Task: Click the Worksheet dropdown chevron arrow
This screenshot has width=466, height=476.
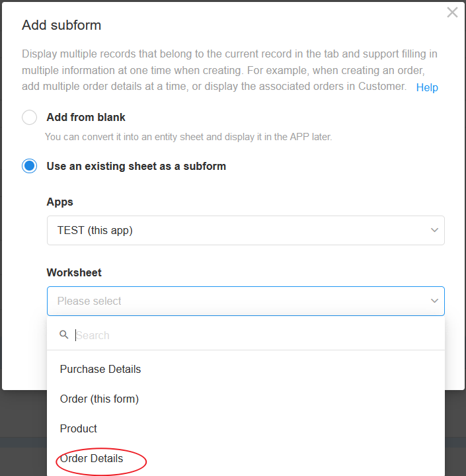Action: [434, 301]
